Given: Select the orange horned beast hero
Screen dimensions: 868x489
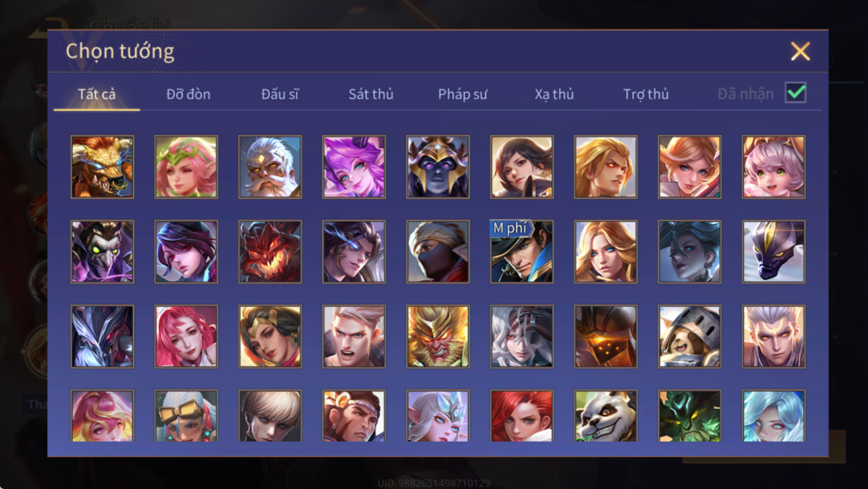Looking at the screenshot, I should [x=102, y=167].
